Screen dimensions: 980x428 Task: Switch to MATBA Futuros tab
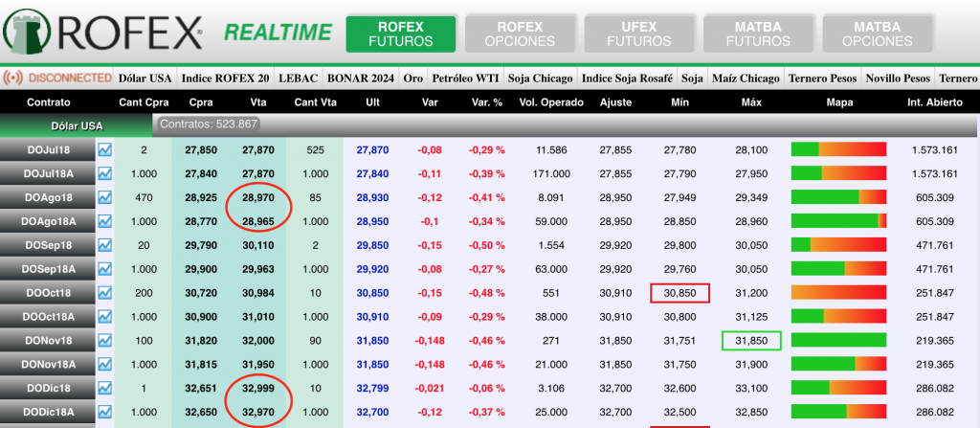(x=758, y=34)
